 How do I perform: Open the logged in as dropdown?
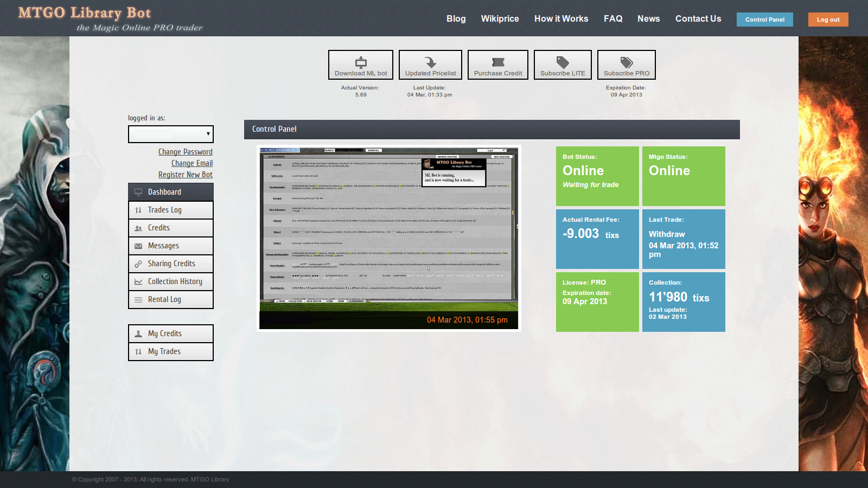(171, 134)
